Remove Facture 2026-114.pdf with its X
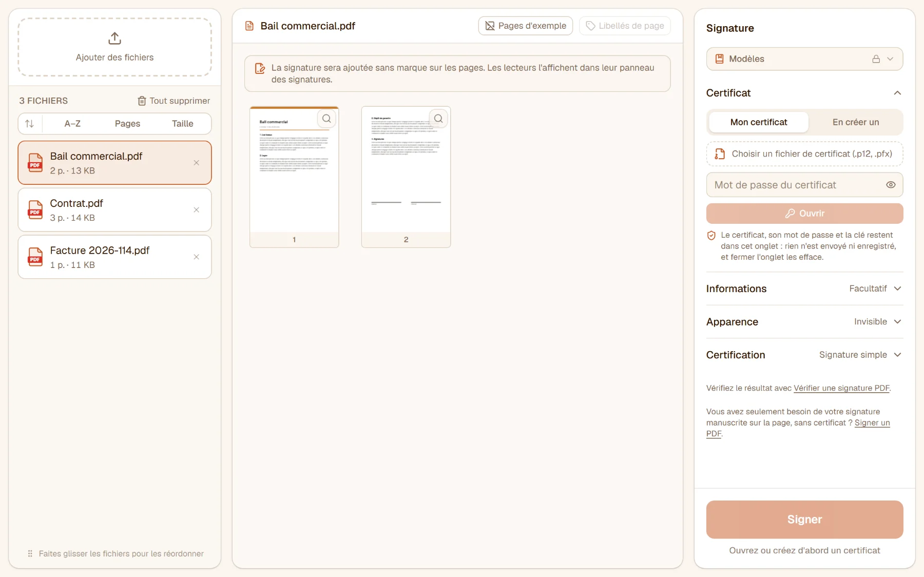The width and height of the screenshot is (924, 577). pos(196,257)
